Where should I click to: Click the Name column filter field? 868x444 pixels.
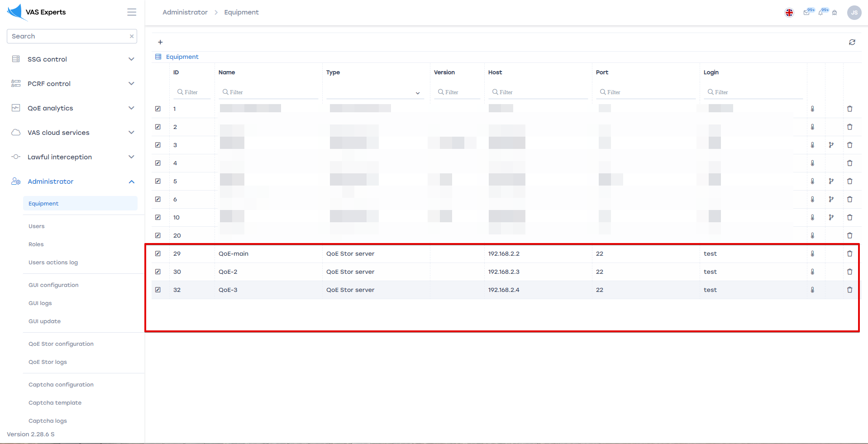click(x=270, y=92)
